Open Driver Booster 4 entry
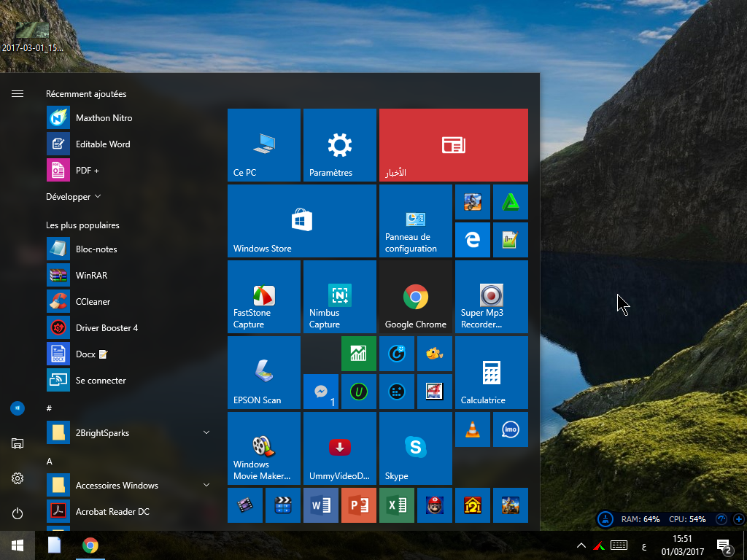This screenshot has width=747, height=560. [128, 327]
